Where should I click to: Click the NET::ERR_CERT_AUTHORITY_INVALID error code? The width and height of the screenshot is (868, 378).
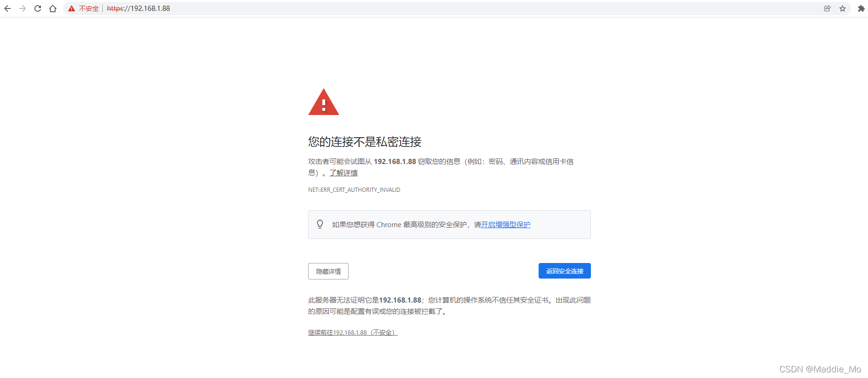click(x=354, y=190)
